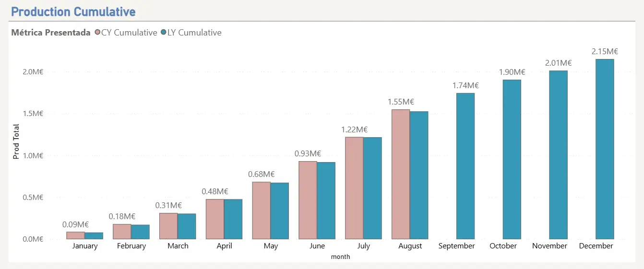Click the Métrica Presentada legend title

pos(51,33)
